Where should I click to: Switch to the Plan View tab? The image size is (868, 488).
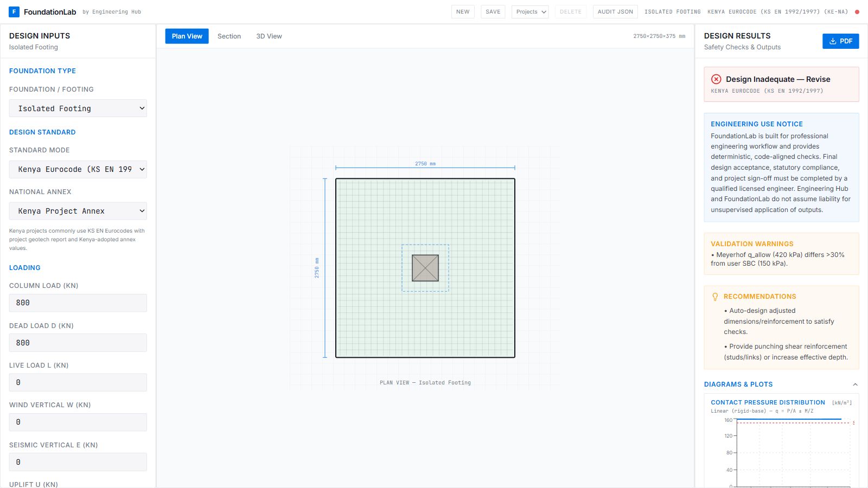click(x=187, y=36)
